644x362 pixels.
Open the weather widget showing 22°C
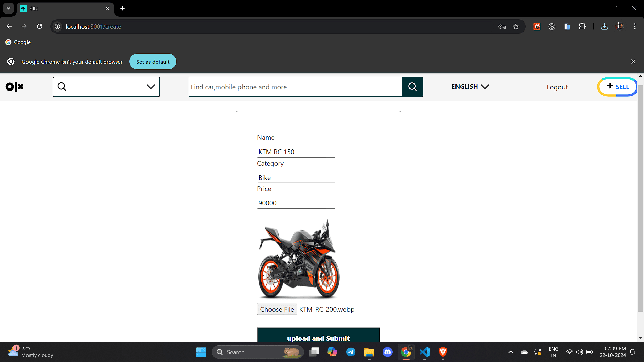[31, 352]
